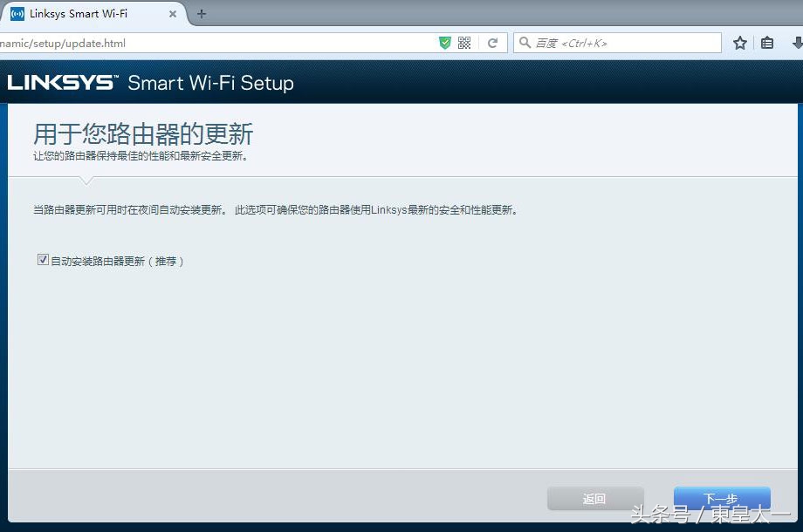Close the Linksys Smart Wi-Fi tab
The height and width of the screenshot is (532, 803).
[172, 14]
